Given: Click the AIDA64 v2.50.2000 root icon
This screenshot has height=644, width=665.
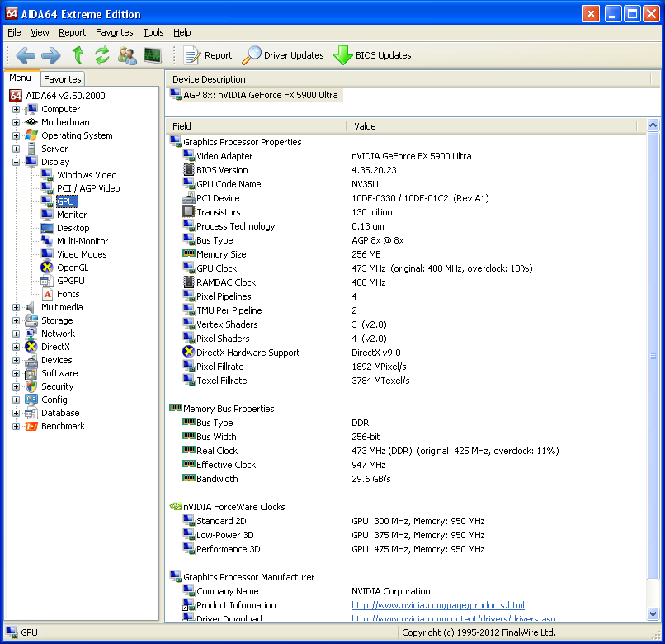Looking at the screenshot, I should 16,96.
